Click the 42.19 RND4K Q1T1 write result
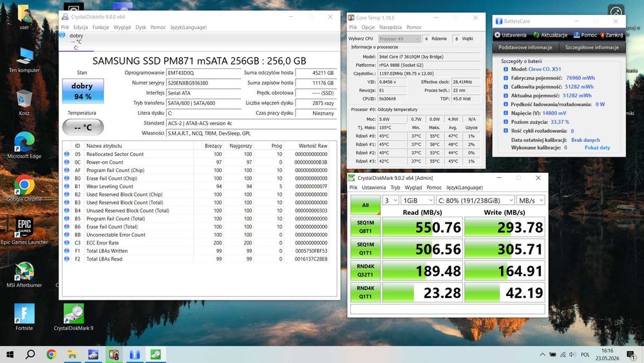644x363 pixels. (x=505, y=292)
